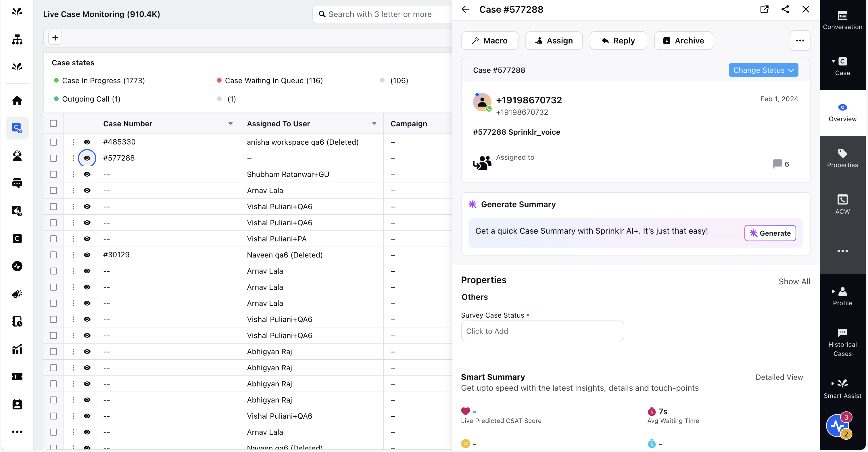
Task: Open the contact book icon in sidebar
Action: (x=17, y=404)
